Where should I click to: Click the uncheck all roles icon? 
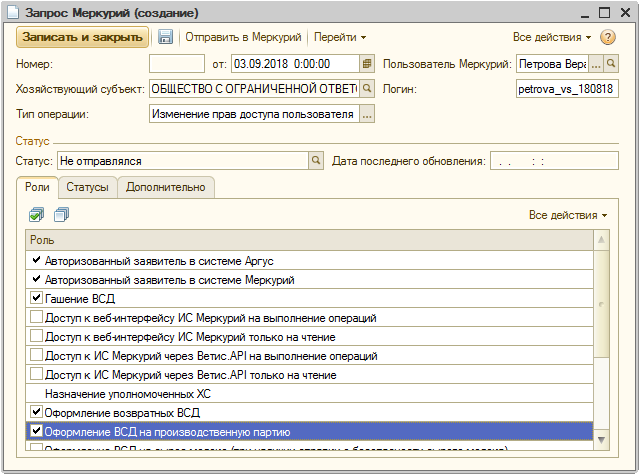[62, 214]
